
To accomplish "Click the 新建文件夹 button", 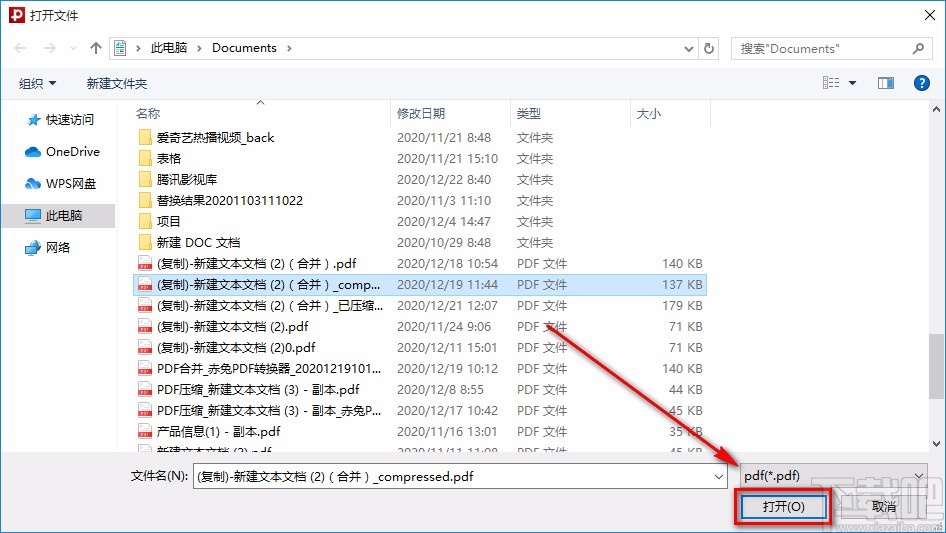I will (116, 83).
